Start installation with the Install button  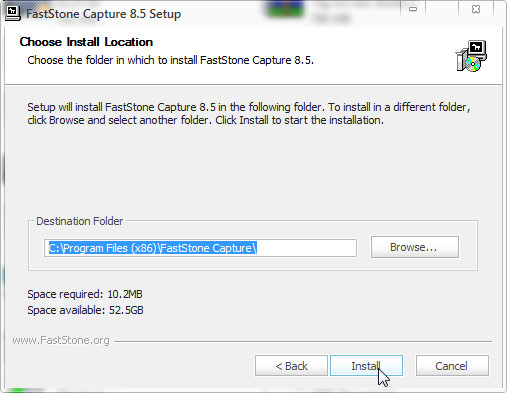pyautogui.click(x=366, y=366)
